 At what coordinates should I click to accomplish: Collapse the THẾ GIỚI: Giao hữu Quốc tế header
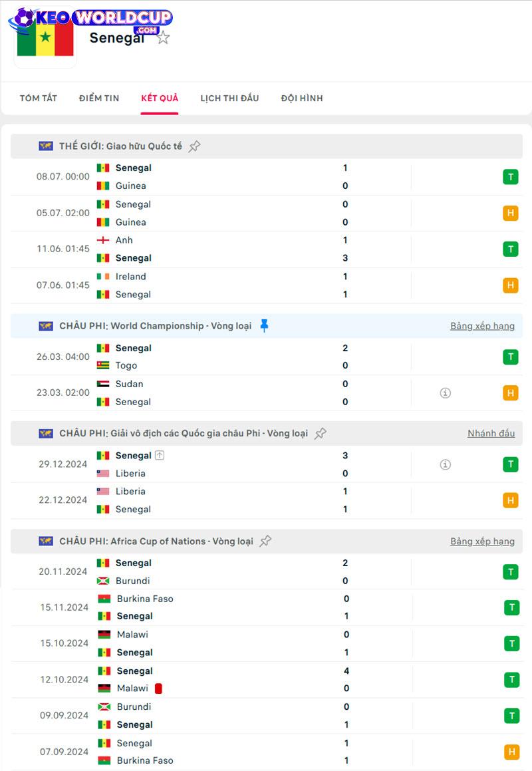point(267,146)
